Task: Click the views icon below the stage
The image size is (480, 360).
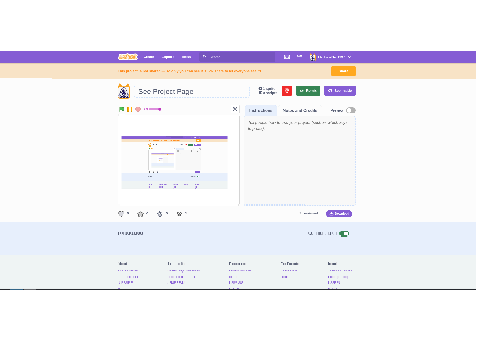Action: pyautogui.click(x=179, y=214)
